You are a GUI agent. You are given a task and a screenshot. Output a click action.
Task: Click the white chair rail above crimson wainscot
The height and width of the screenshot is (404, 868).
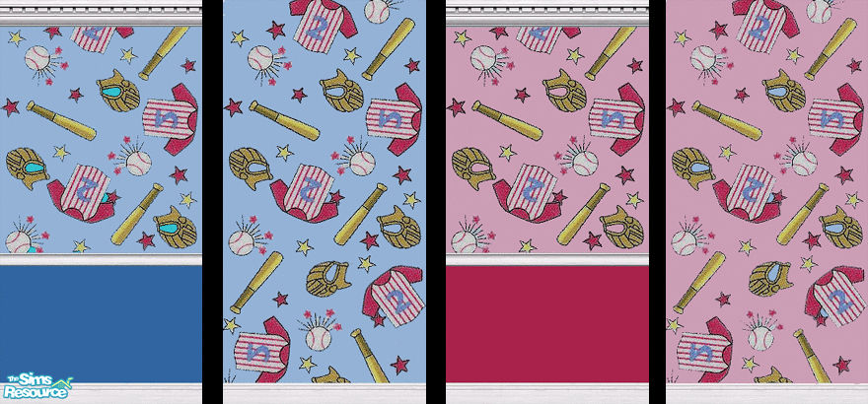[x=547, y=262]
